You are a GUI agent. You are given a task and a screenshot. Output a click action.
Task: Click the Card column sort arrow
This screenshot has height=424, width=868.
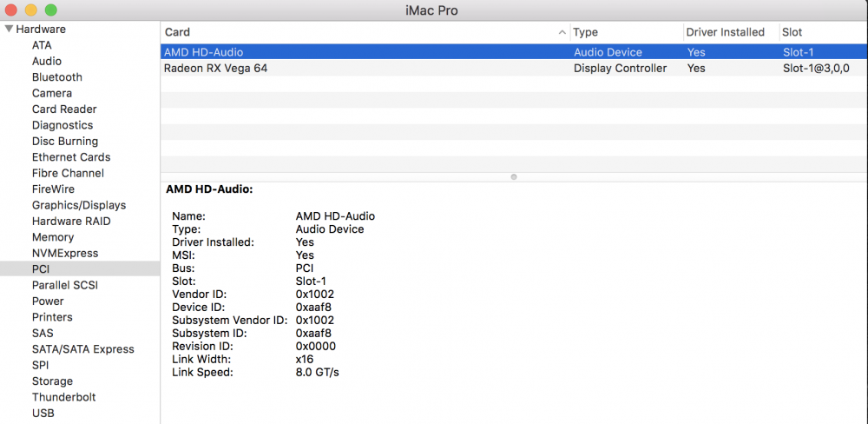[562, 33]
